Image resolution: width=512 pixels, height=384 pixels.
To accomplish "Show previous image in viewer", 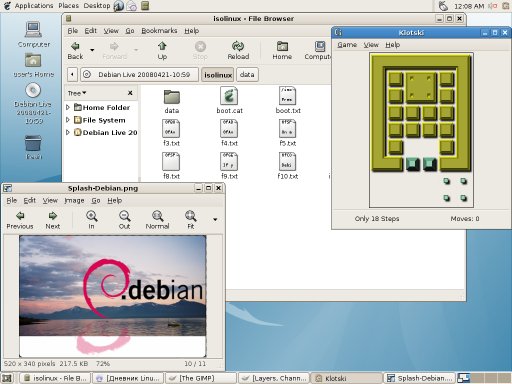I will tap(20, 220).
